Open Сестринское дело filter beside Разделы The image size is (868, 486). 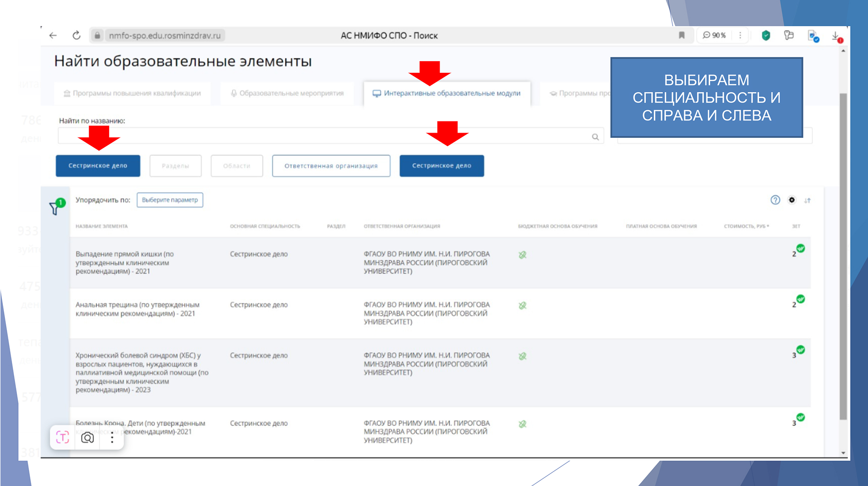(x=98, y=166)
